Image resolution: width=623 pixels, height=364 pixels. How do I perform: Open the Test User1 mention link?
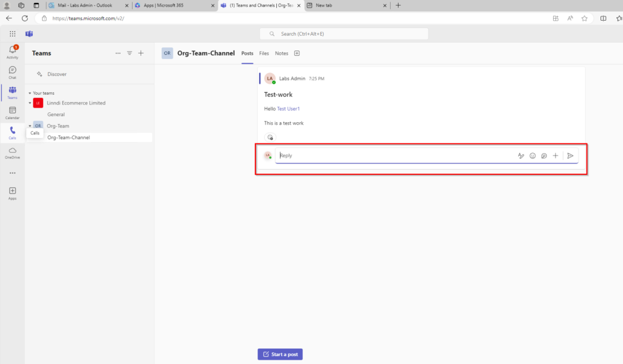tap(288, 109)
